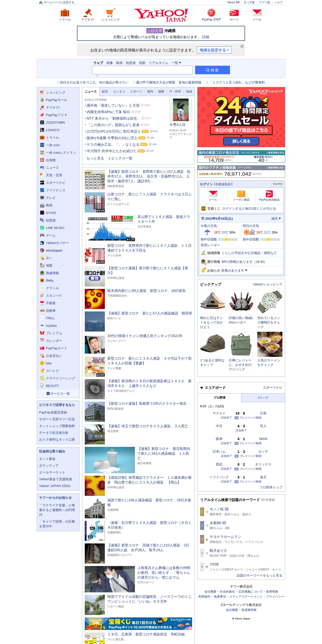This screenshot has width=322, height=644.
Task: Expand the search box suggestion arrow
Action: pyautogui.click(x=97, y=75)
